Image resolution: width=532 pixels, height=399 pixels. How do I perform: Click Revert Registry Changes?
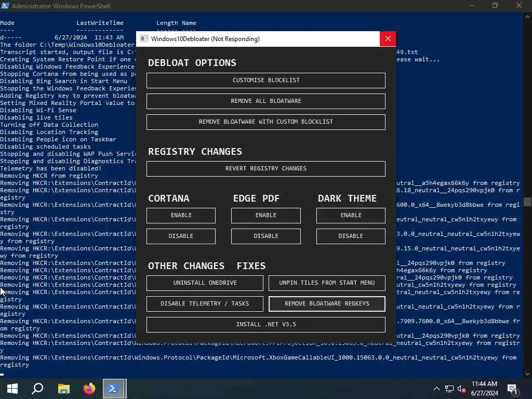pos(265,169)
